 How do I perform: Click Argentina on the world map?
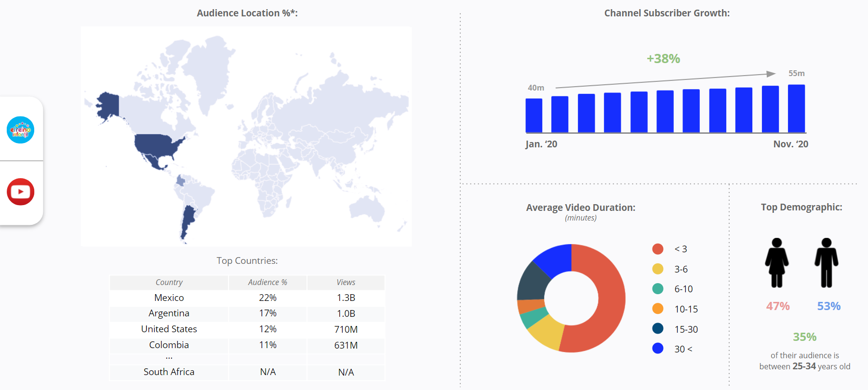tap(187, 221)
